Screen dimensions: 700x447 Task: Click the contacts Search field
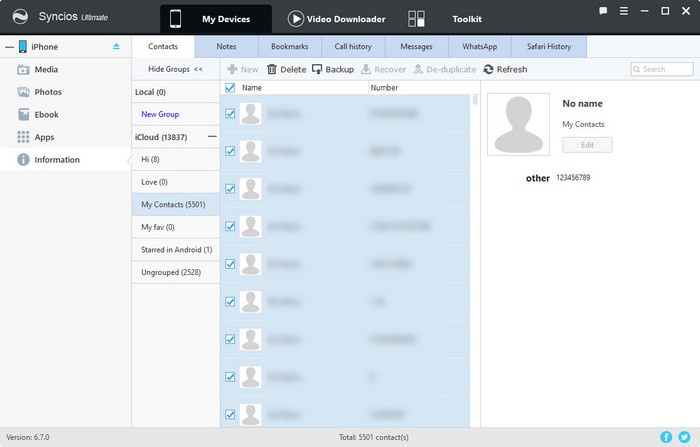click(x=662, y=69)
